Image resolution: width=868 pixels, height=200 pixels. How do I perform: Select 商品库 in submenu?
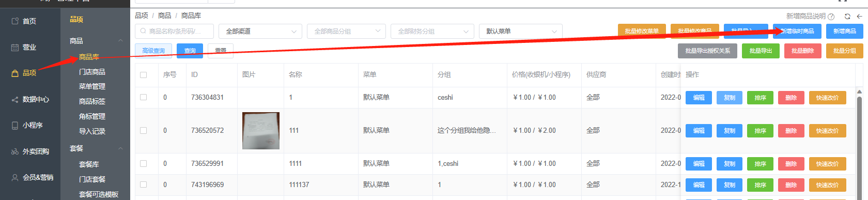89,57
